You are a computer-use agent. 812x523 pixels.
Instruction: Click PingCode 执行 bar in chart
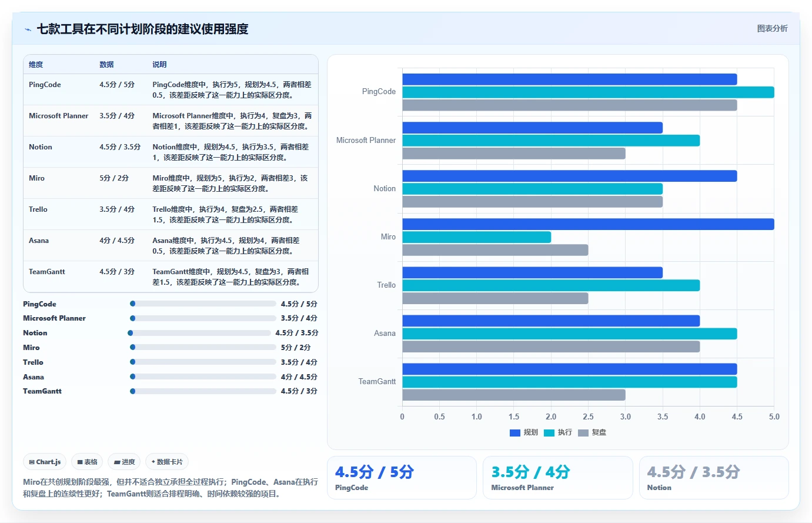click(x=588, y=92)
